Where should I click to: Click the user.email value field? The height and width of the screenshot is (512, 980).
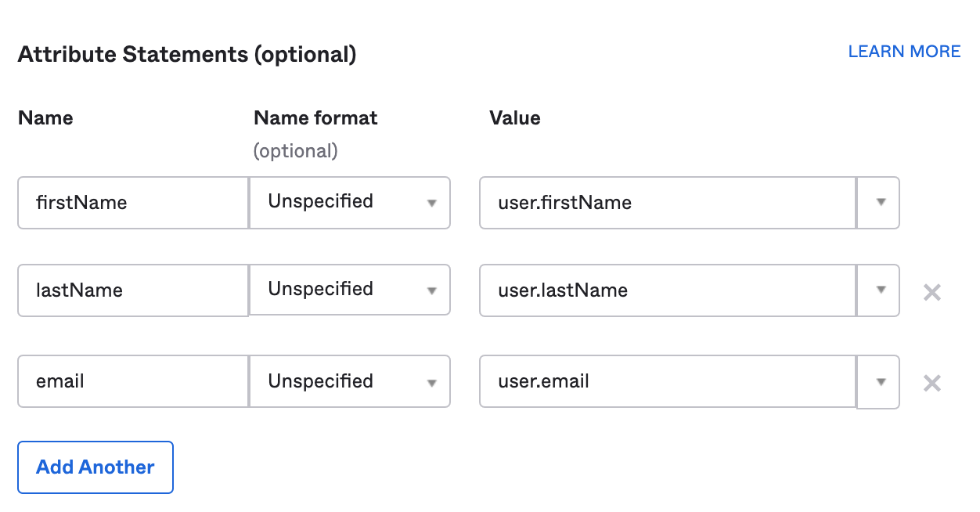click(667, 382)
